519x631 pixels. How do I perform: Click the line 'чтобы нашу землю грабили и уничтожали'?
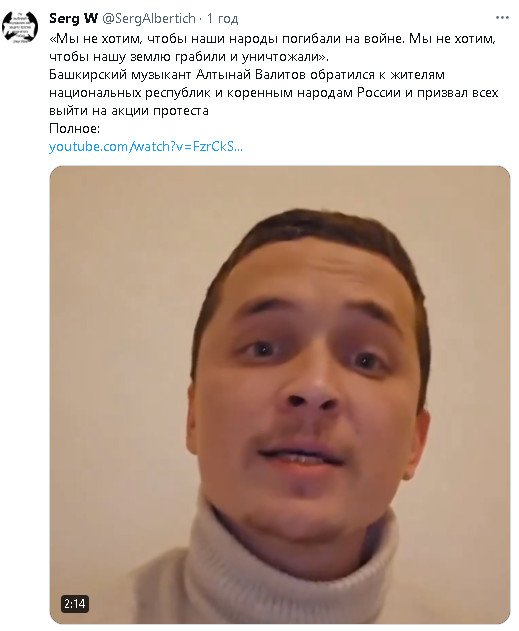[187, 57]
